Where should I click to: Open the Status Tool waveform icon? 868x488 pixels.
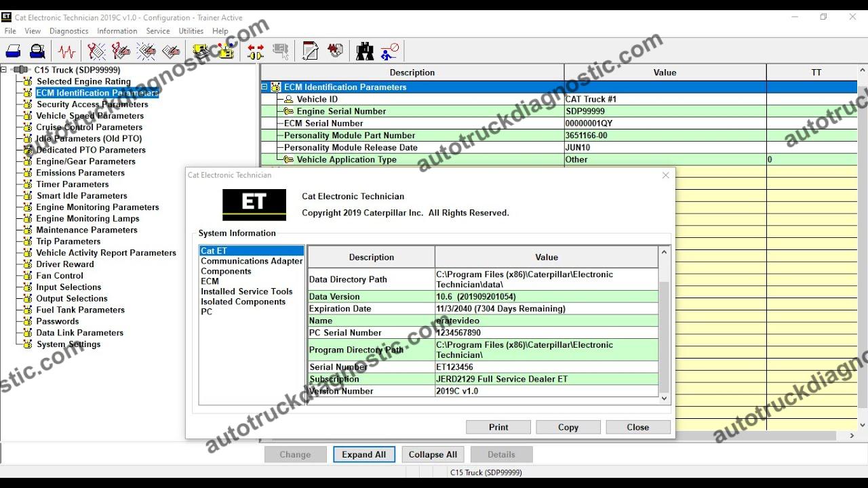pyautogui.click(x=66, y=52)
